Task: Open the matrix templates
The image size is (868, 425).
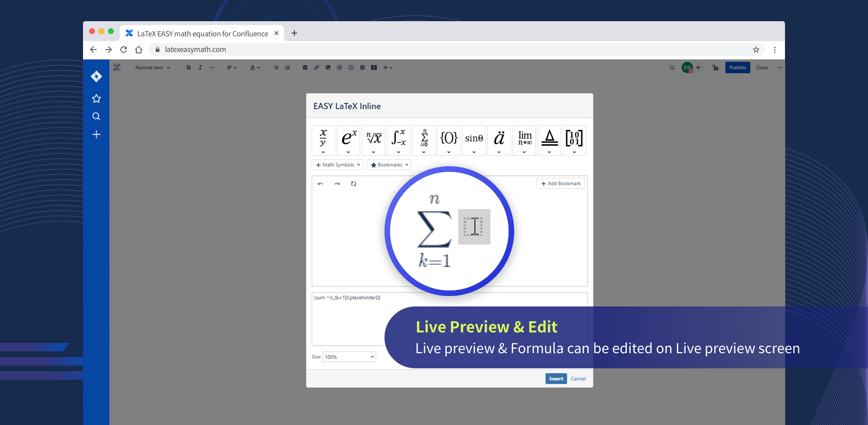Action: 574,140
